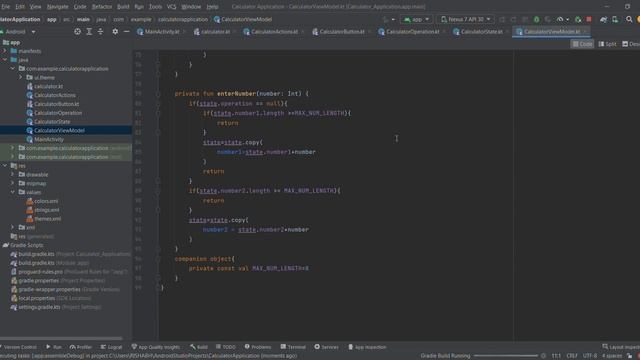
Task: Open the Profile app gauge icon
Action: [x=560, y=19]
